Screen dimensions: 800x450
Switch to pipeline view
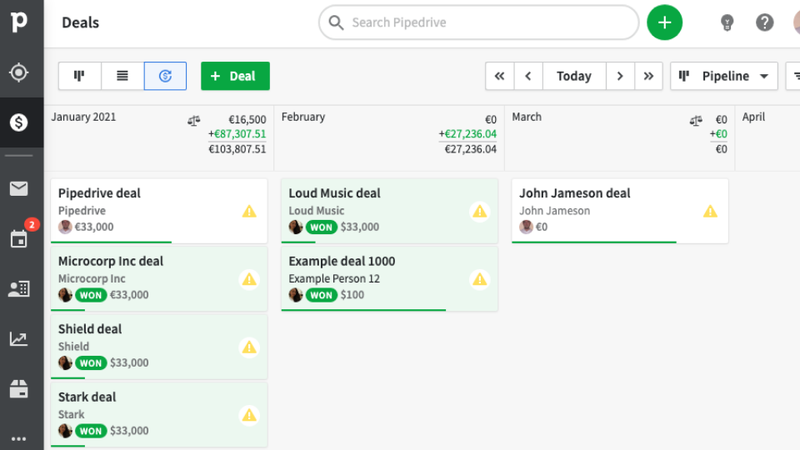click(x=80, y=76)
